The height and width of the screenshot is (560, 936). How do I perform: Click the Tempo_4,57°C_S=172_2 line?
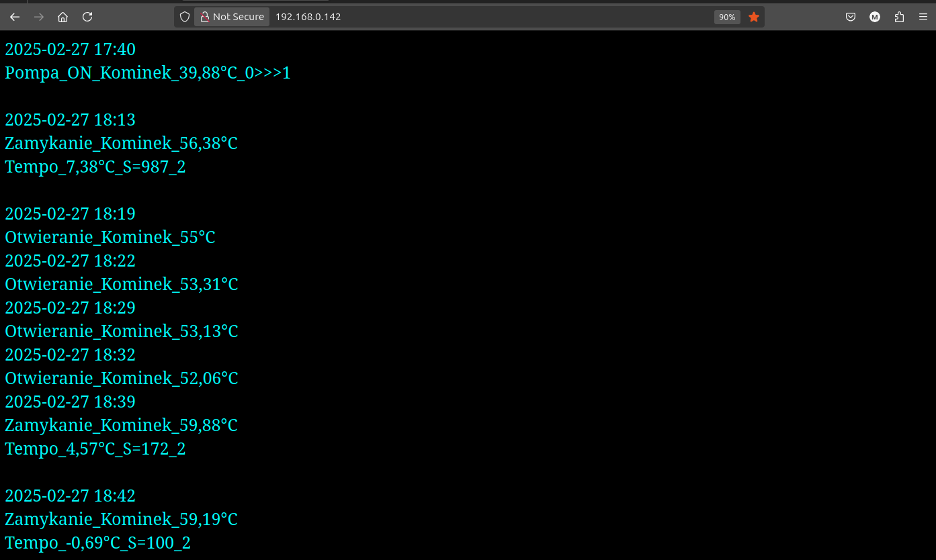click(95, 449)
